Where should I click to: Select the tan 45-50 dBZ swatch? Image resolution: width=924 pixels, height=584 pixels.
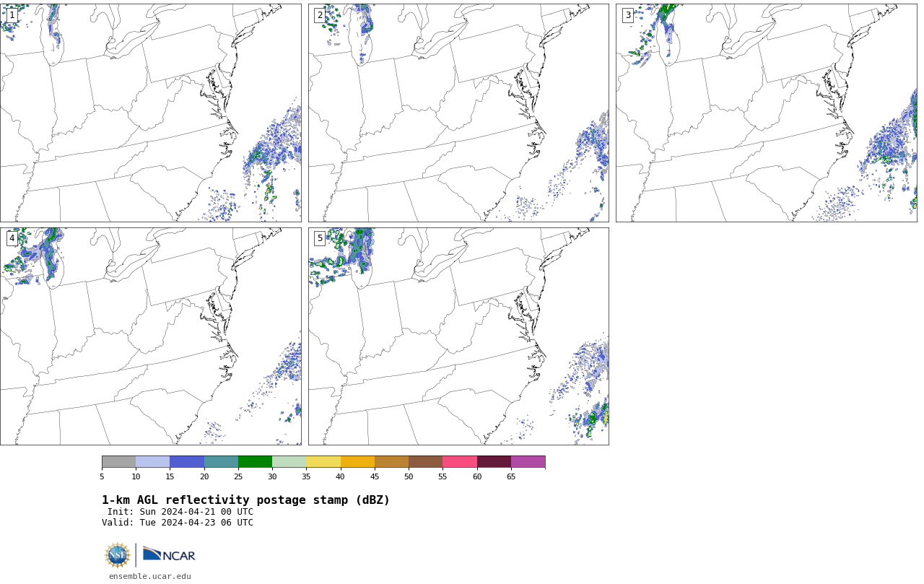tap(391, 462)
